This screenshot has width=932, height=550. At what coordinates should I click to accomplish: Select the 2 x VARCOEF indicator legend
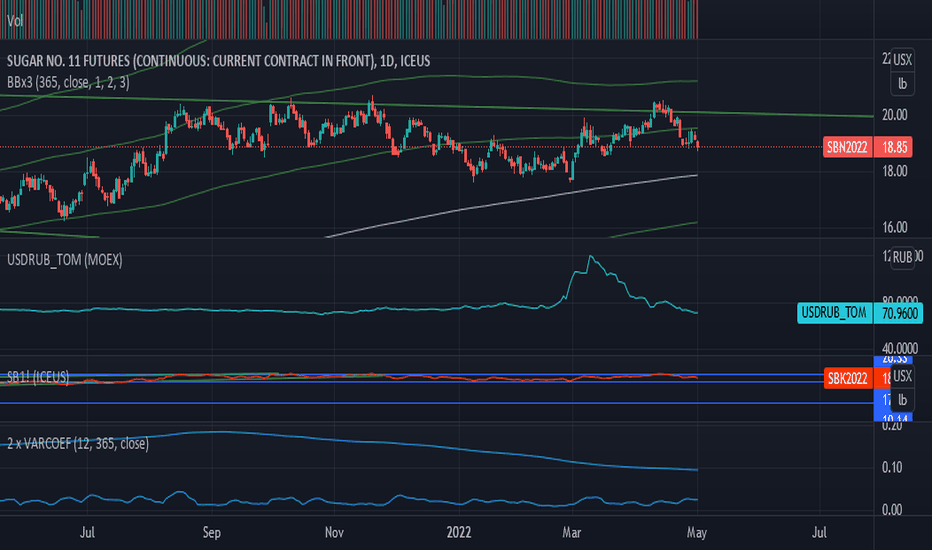click(77, 444)
